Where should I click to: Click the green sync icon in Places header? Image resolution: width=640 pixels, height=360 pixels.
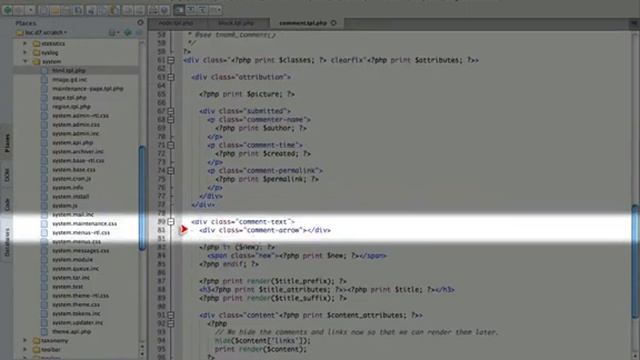click(128, 32)
